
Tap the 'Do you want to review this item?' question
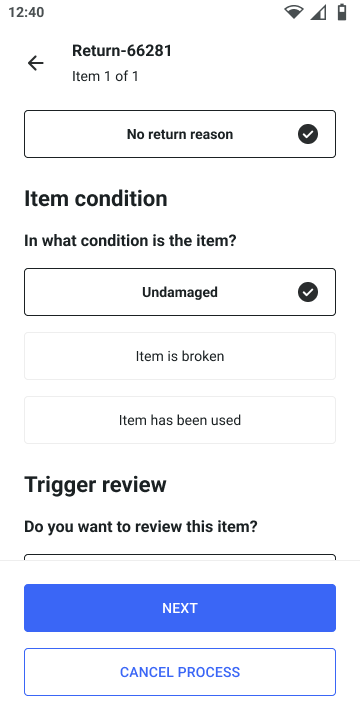141,526
